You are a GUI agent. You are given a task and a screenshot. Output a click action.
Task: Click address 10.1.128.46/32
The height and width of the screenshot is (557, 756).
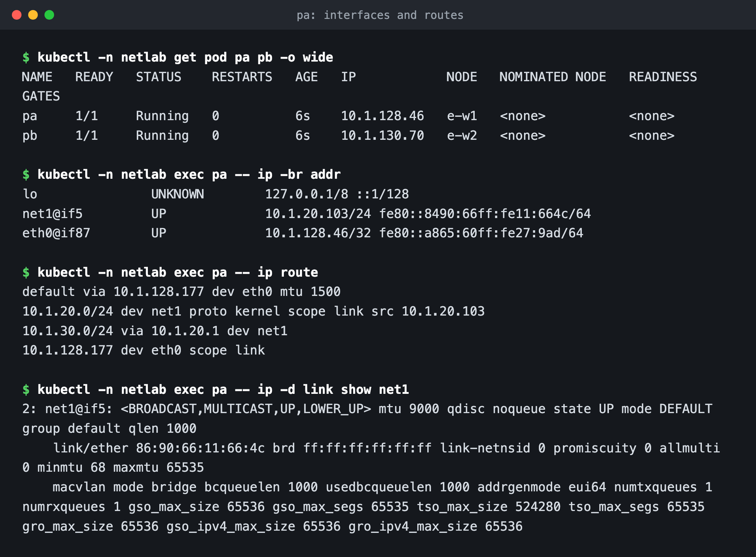(x=318, y=233)
